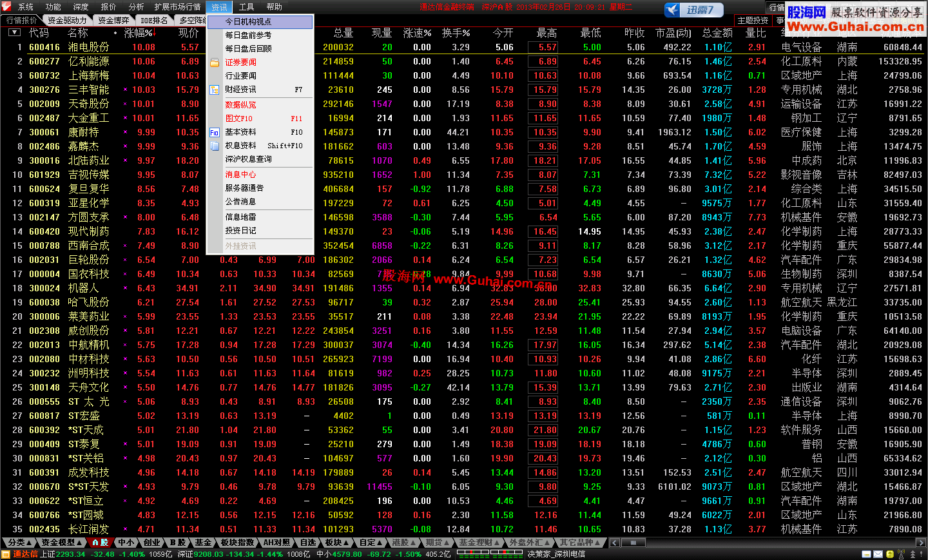Switch to the 行情报价 tab
Screen dimensions: 928x560
click(x=21, y=21)
